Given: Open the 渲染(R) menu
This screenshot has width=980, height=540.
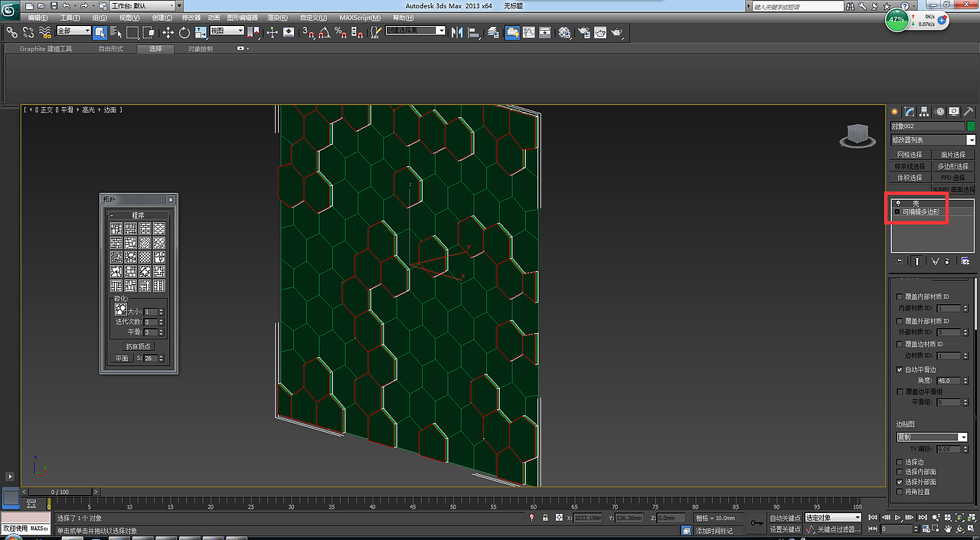Looking at the screenshot, I should pyautogui.click(x=278, y=18).
